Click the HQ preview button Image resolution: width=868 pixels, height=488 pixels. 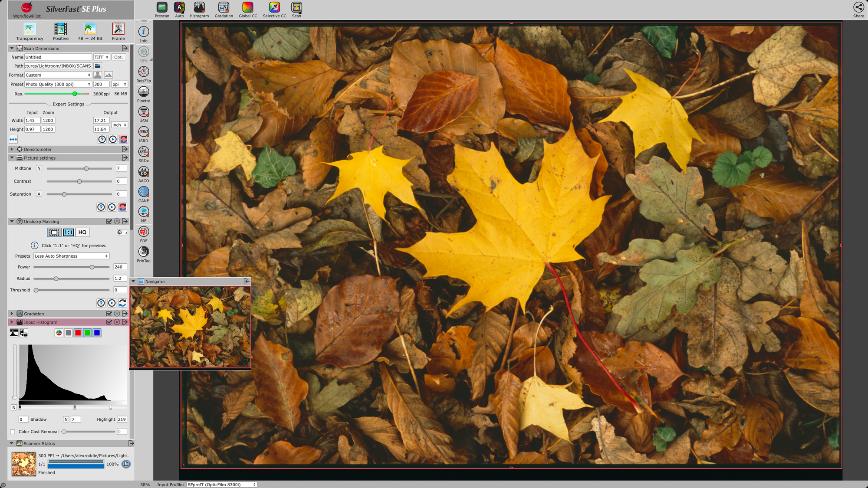coord(82,233)
